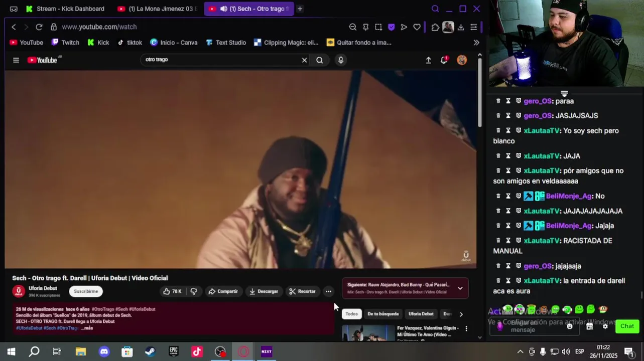644x361 pixels.
Task: Bookmark page with heart icon
Action: click(417, 27)
